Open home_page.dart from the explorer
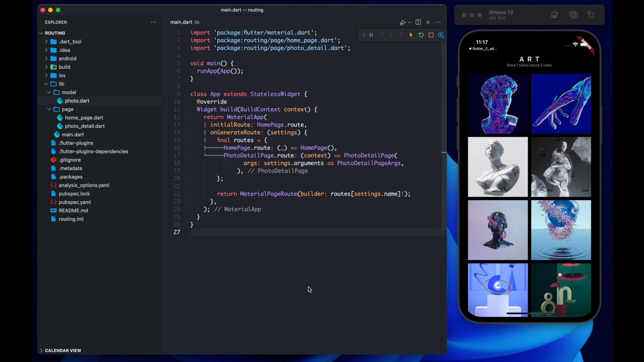 [x=84, y=117]
